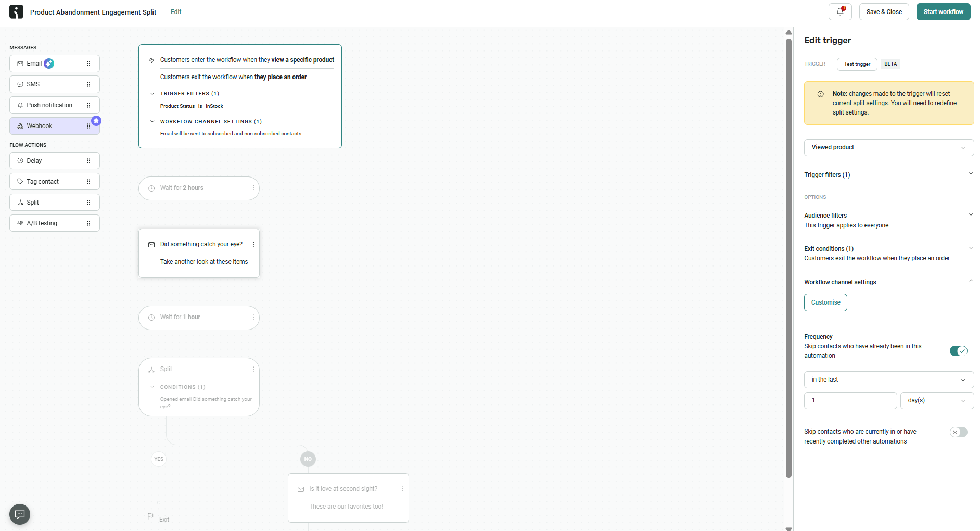Click the Push notification bell icon
The width and height of the screenshot is (980, 531).
(x=20, y=105)
